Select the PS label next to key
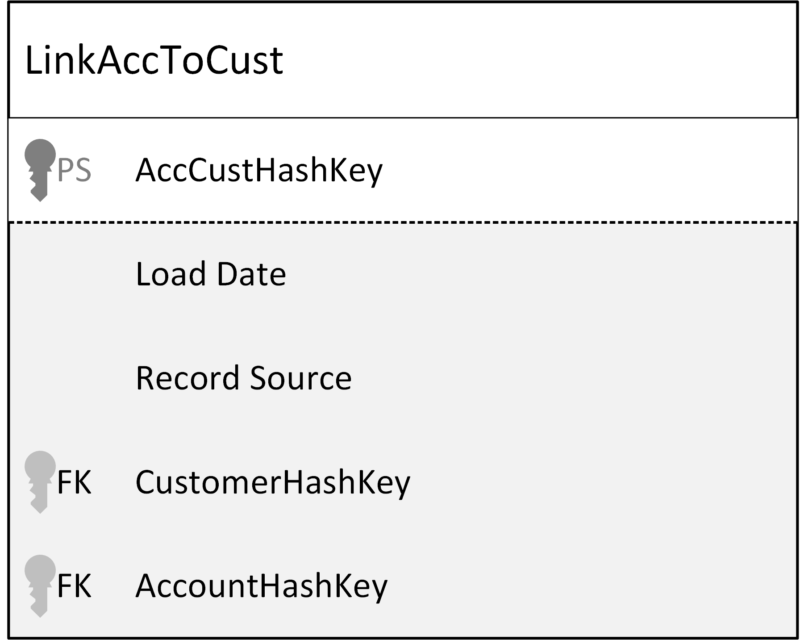Viewport: 800px width, 640px height. [74, 170]
